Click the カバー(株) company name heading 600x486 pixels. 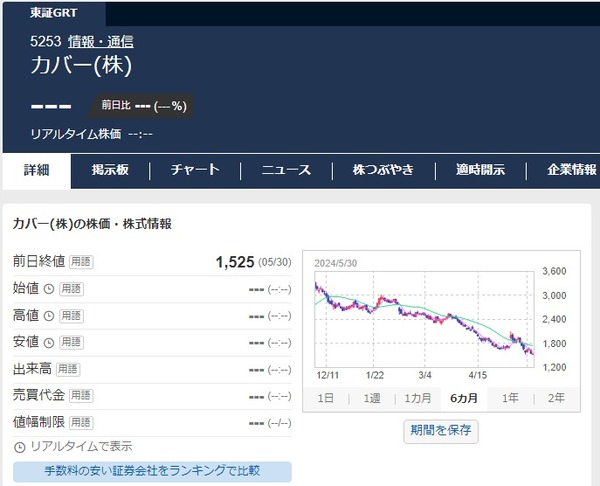pyautogui.click(x=81, y=65)
